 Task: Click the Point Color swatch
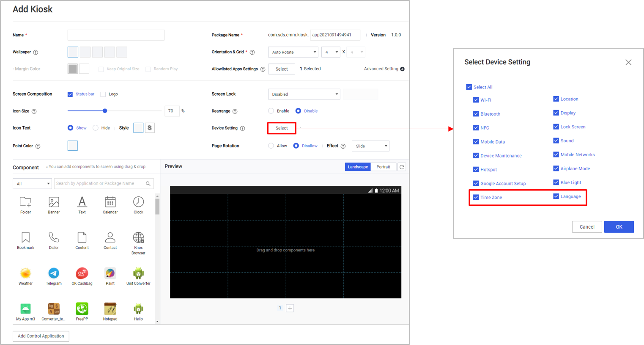(x=73, y=146)
